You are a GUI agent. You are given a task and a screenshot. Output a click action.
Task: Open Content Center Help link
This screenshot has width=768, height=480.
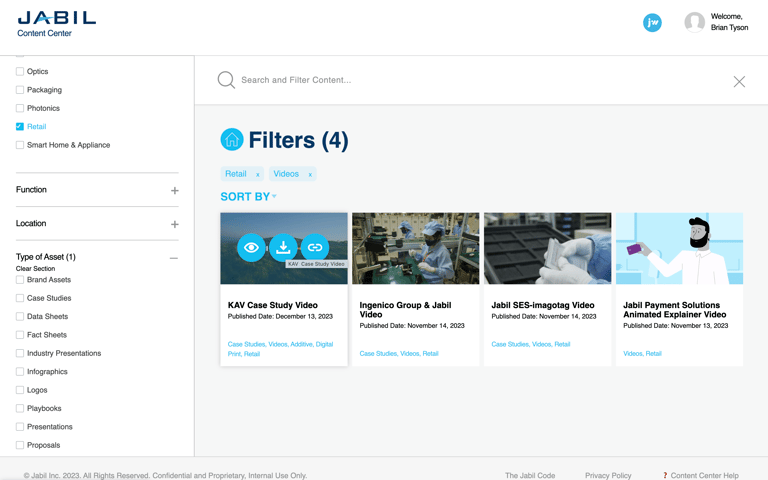pyautogui.click(x=700, y=475)
